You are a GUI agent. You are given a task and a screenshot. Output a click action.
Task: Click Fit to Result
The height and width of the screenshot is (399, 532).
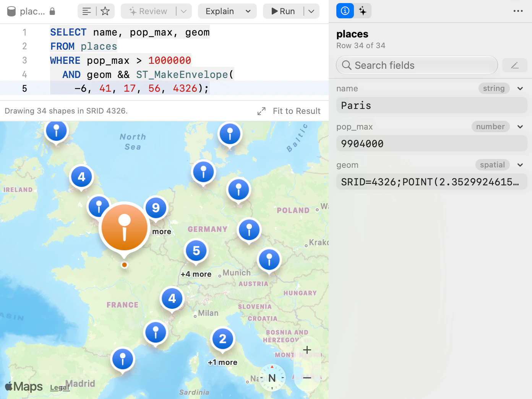point(297,111)
